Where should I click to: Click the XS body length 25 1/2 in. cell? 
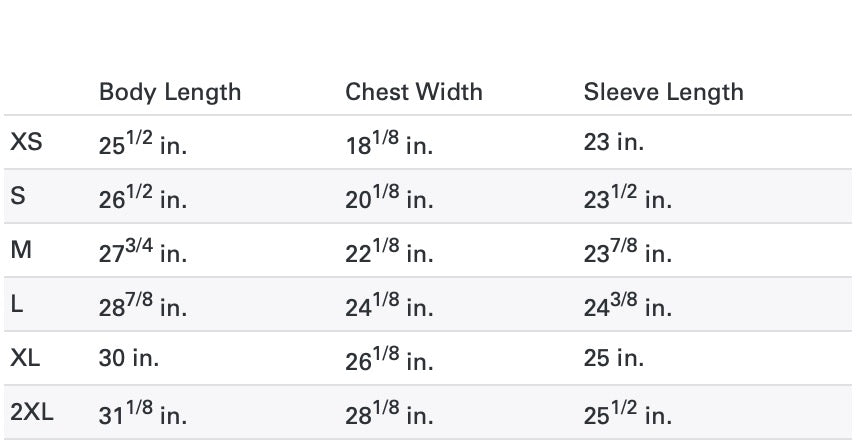(x=143, y=145)
